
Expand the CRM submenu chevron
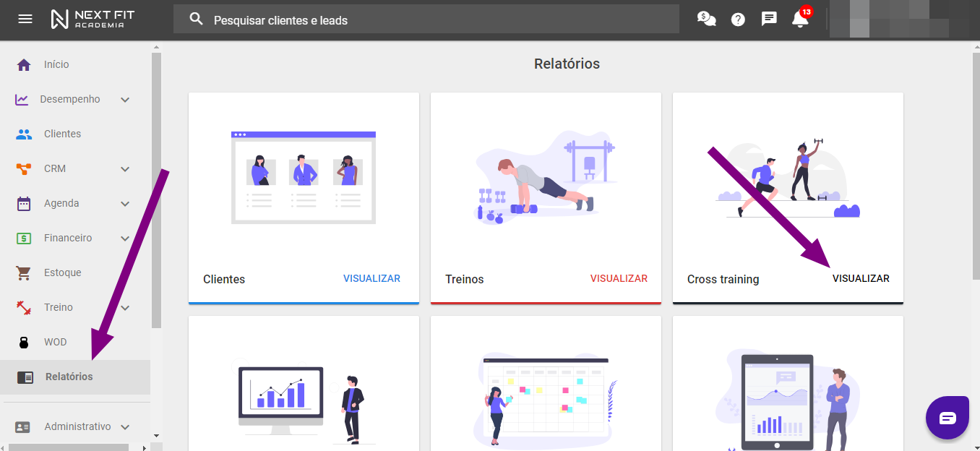tap(125, 168)
